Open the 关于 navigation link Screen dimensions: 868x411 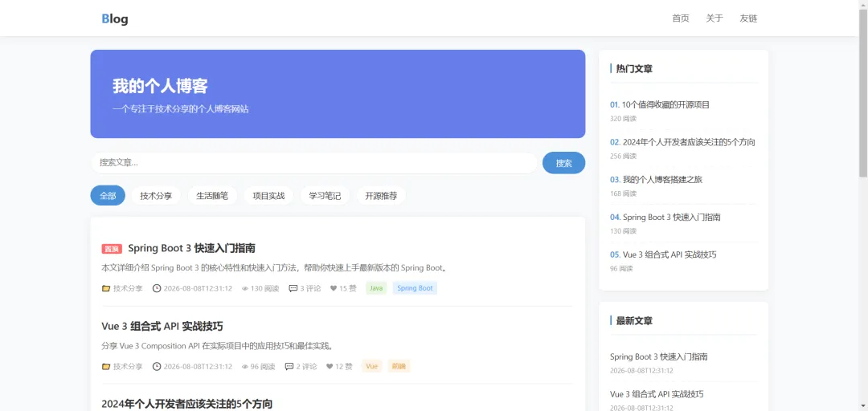pos(714,18)
